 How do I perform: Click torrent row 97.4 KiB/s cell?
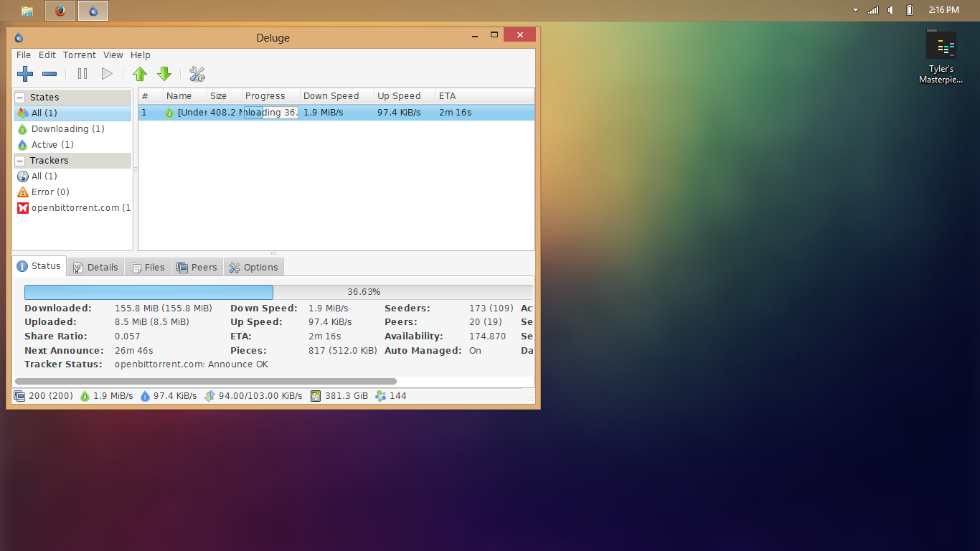point(399,113)
